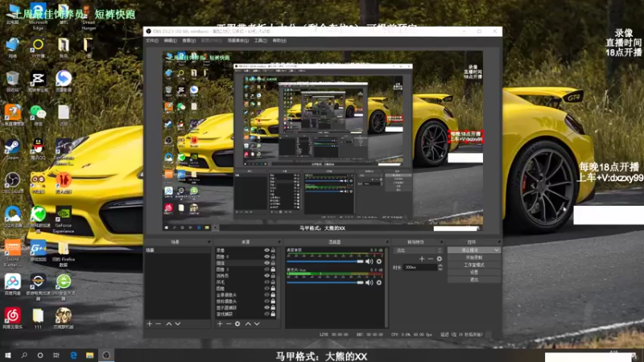Pop out 混音器 dock via header icon

387,242
